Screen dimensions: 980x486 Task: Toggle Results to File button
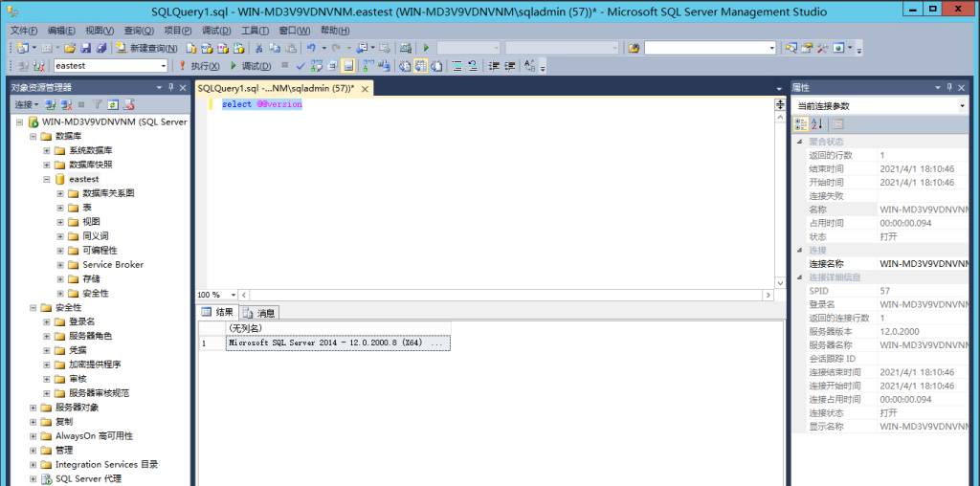point(436,66)
